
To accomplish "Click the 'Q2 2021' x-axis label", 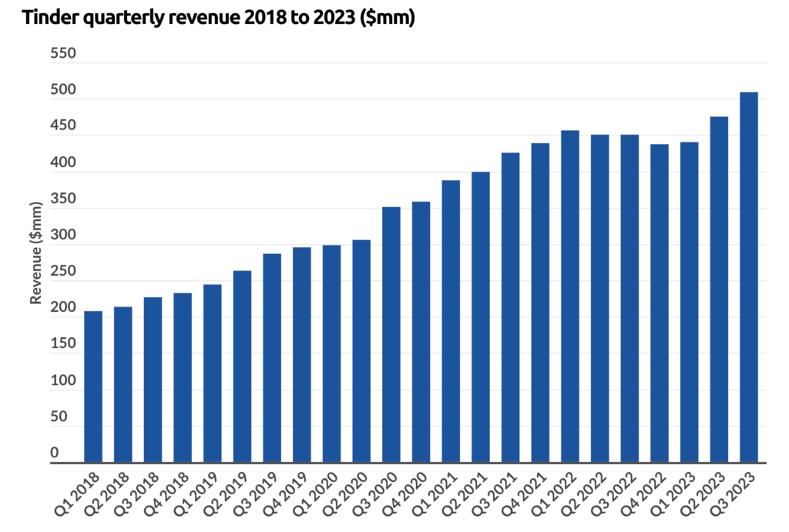I will pyautogui.click(x=465, y=494).
